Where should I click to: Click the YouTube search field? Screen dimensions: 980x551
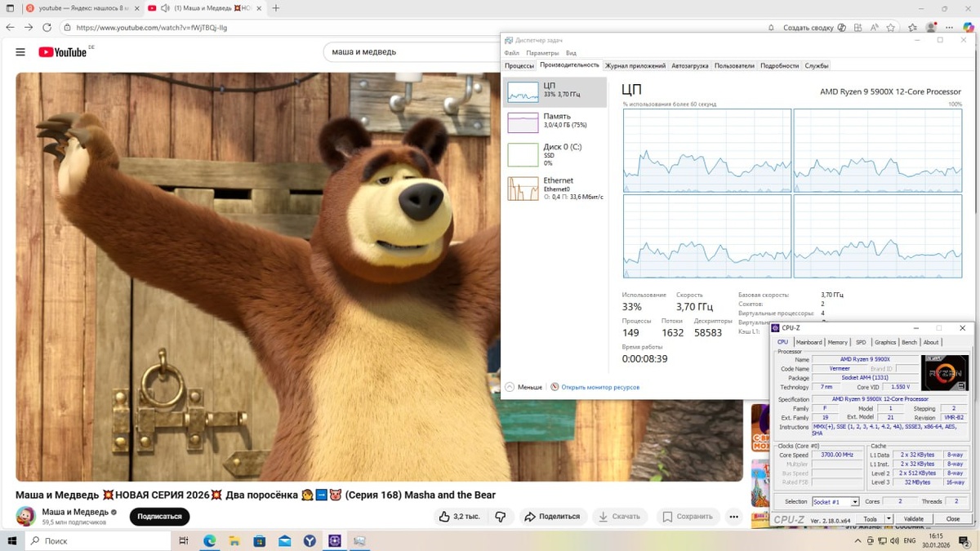(412, 52)
